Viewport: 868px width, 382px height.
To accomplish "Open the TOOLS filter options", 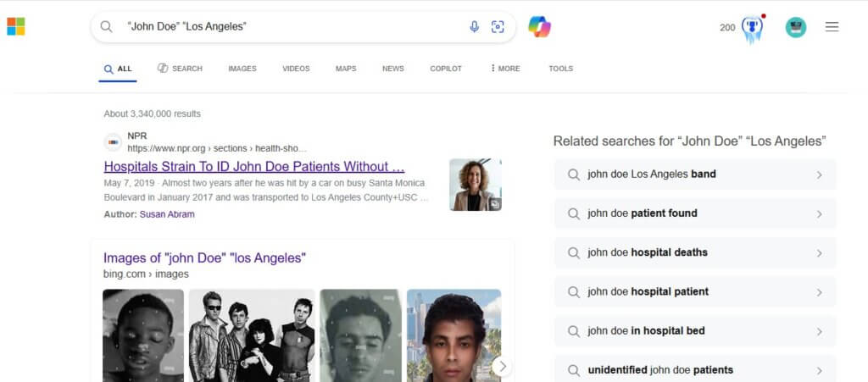I will click(561, 69).
